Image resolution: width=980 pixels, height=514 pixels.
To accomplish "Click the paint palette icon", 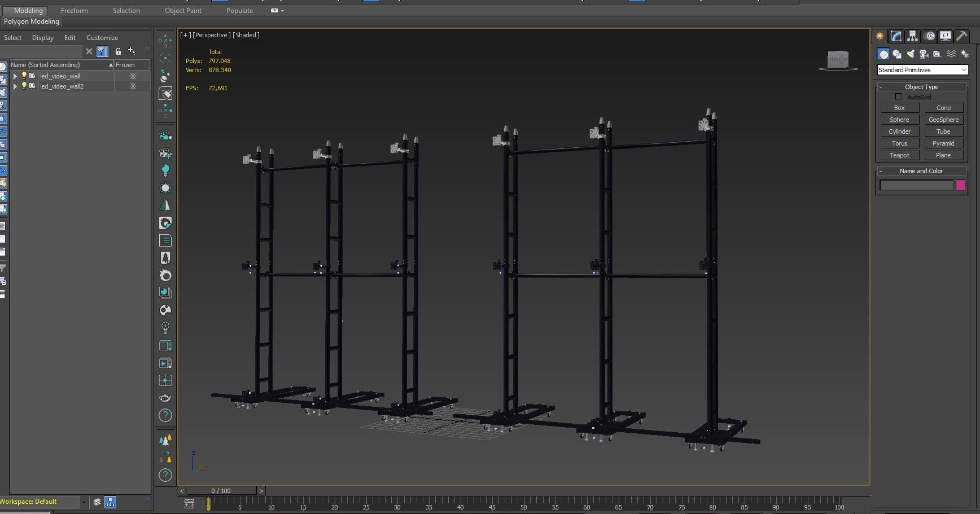I will 165,310.
